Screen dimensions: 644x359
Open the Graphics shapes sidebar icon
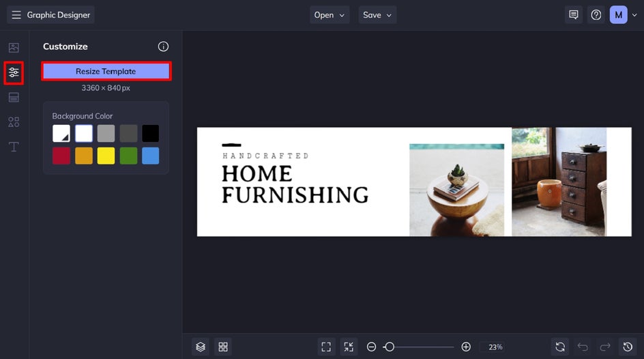coord(14,122)
